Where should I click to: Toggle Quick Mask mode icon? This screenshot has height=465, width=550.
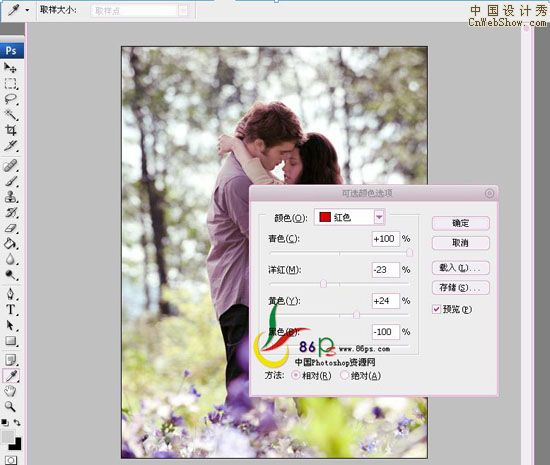point(11,460)
